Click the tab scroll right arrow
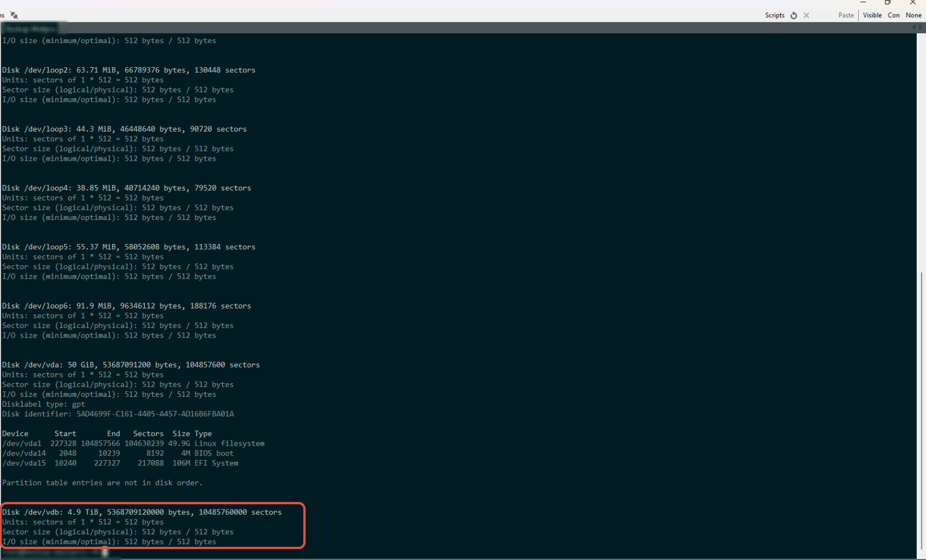Image resolution: width=926 pixels, height=560 pixels. [921, 28]
